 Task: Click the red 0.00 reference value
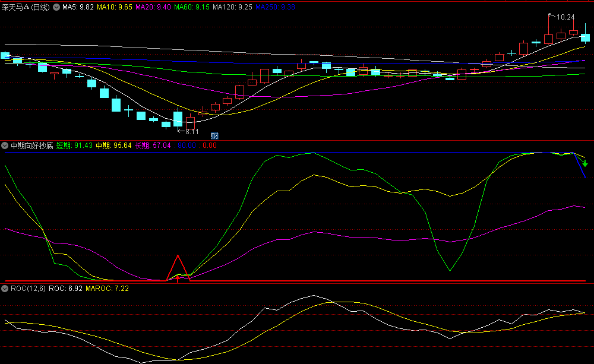pyautogui.click(x=210, y=145)
